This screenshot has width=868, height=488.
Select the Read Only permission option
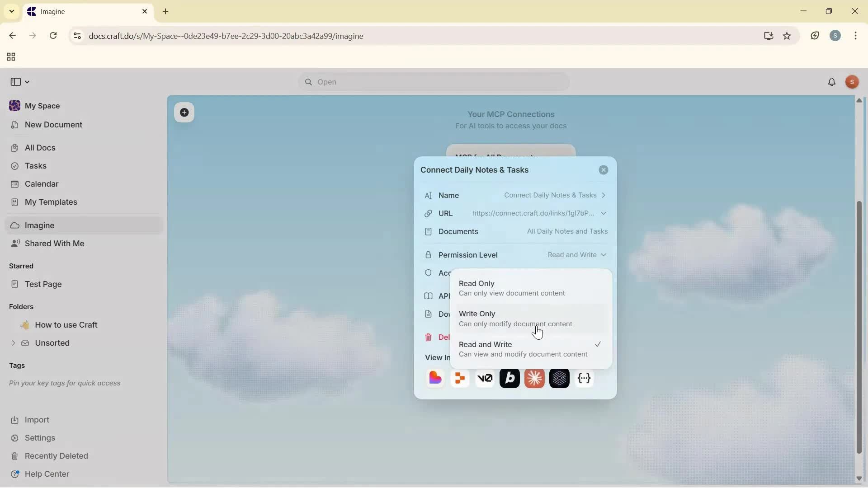click(x=512, y=288)
